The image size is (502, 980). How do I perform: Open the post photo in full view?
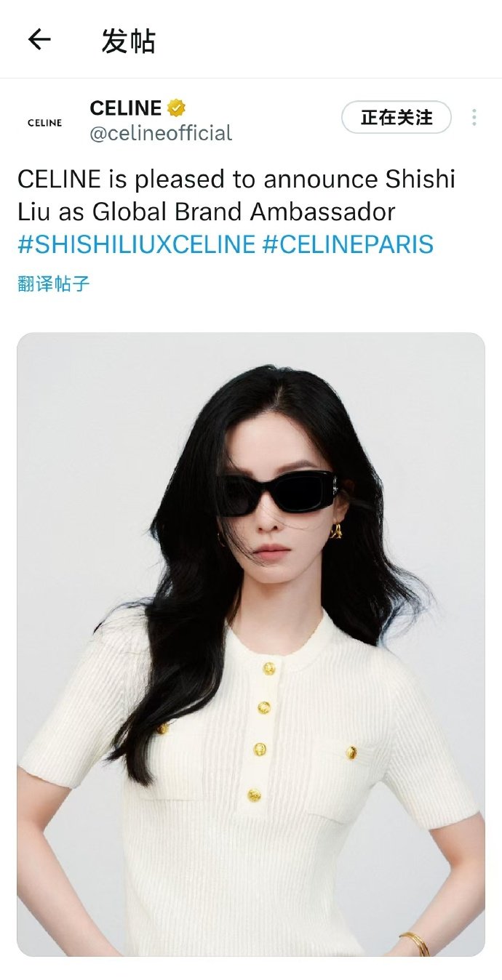[251, 644]
